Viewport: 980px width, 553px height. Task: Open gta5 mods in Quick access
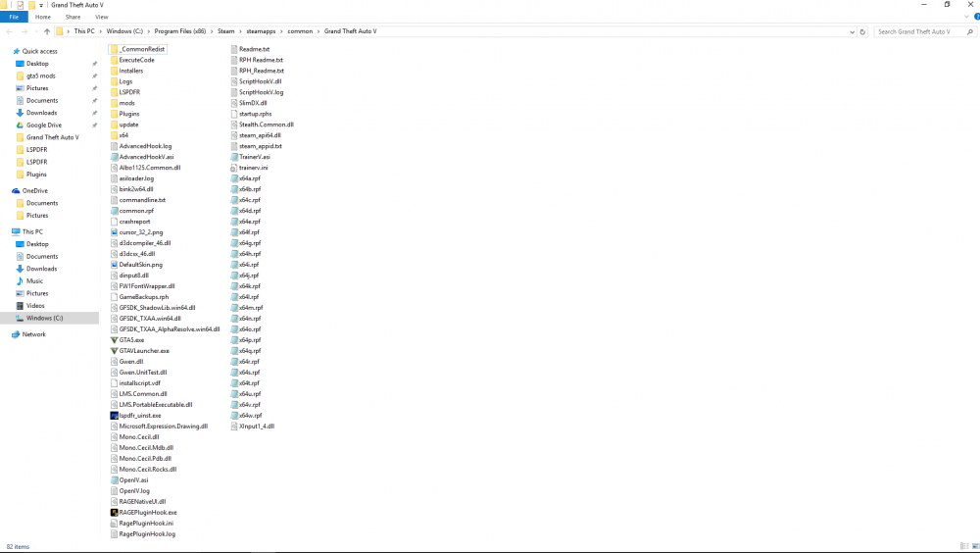click(40, 76)
